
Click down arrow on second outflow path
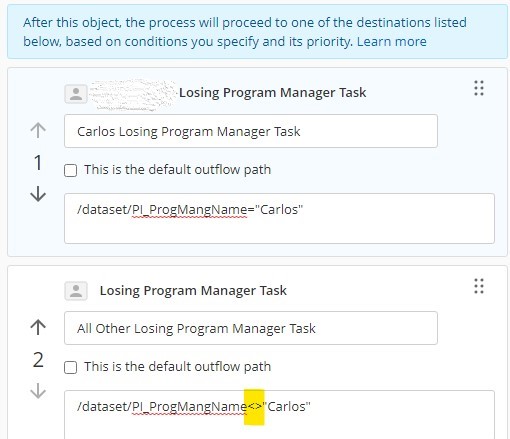38,391
